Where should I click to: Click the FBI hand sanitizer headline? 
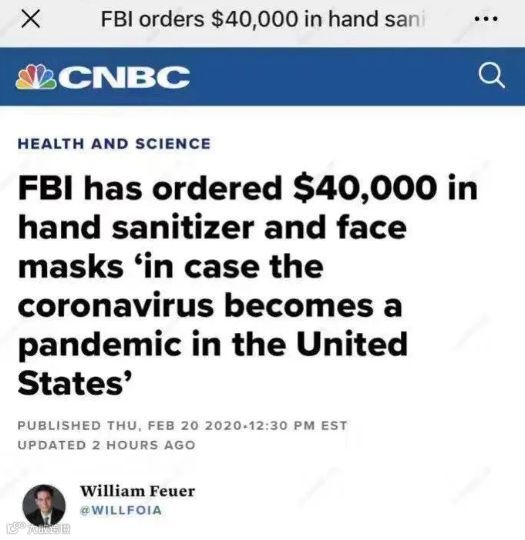pos(247,285)
